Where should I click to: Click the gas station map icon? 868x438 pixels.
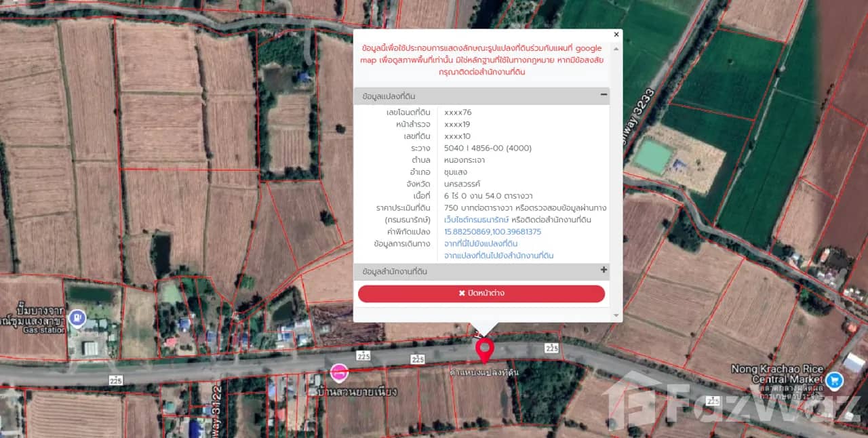coord(77,316)
